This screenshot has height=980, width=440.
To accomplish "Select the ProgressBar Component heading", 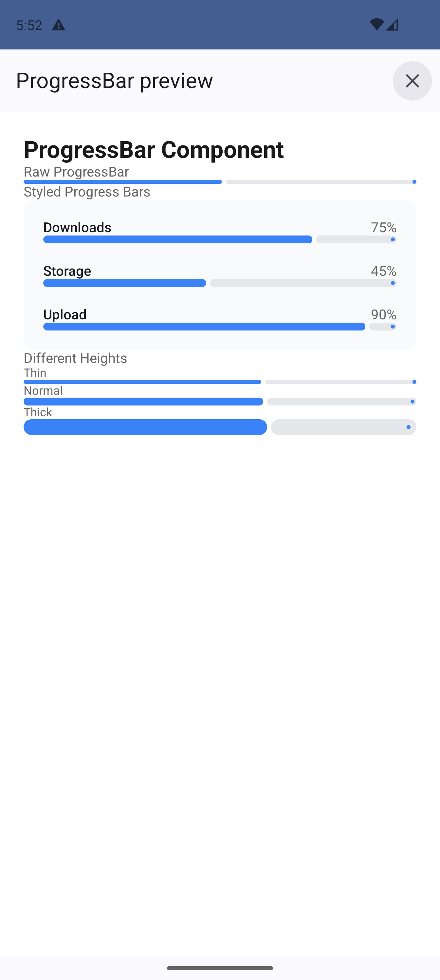I will pyautogui.click(x=154, y=149).
